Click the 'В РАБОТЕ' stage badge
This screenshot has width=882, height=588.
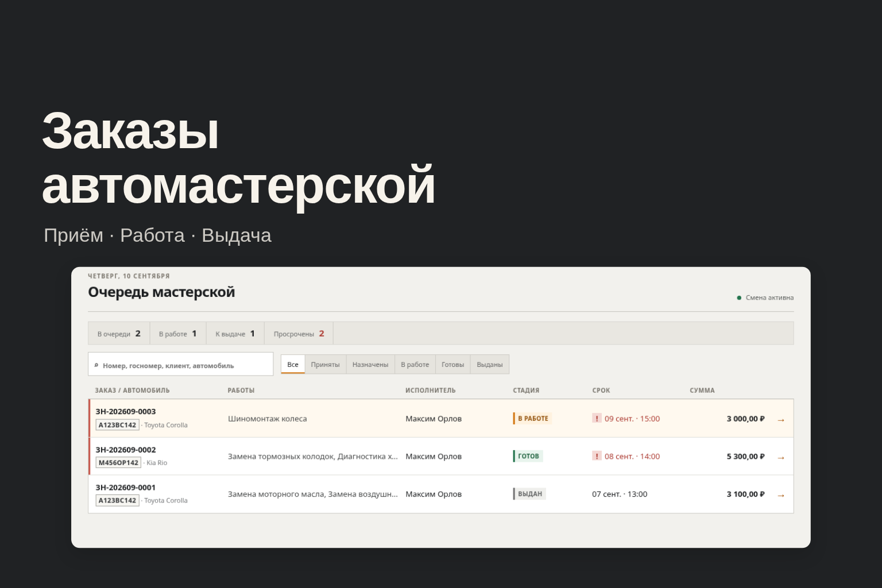pyautogui.click(x=532, y=419)
